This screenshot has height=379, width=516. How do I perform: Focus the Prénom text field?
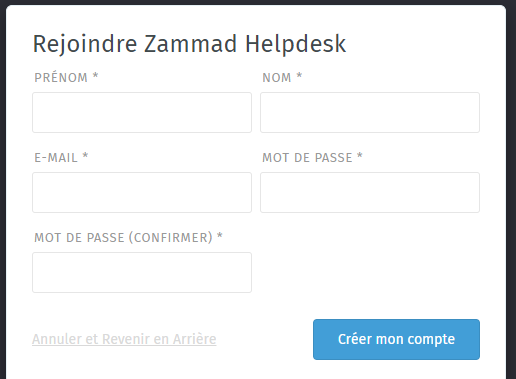pos(142,113)
